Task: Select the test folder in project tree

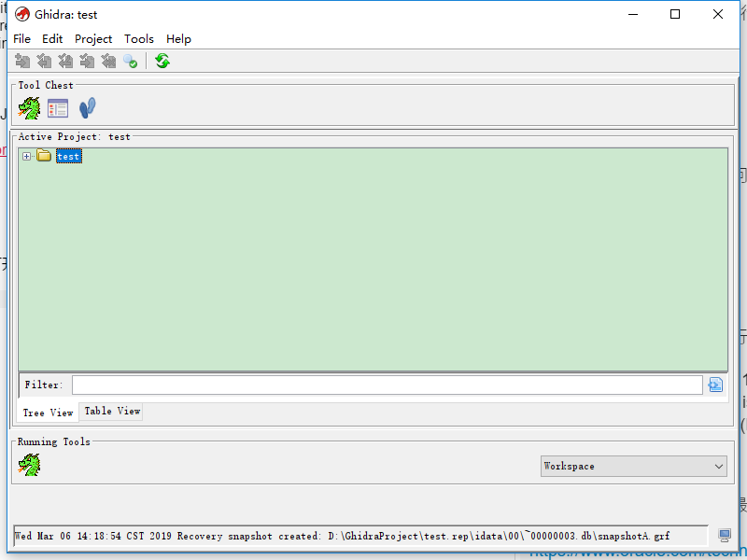Action: coord(68,157)
